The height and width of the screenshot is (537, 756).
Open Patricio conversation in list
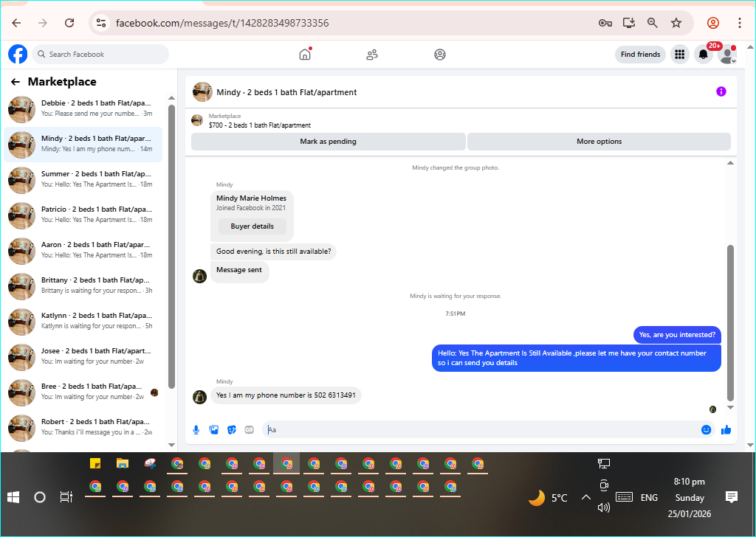[x=83, y=215]
